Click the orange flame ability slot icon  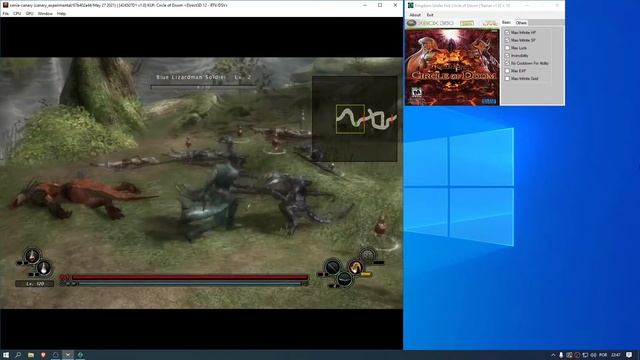356,267
